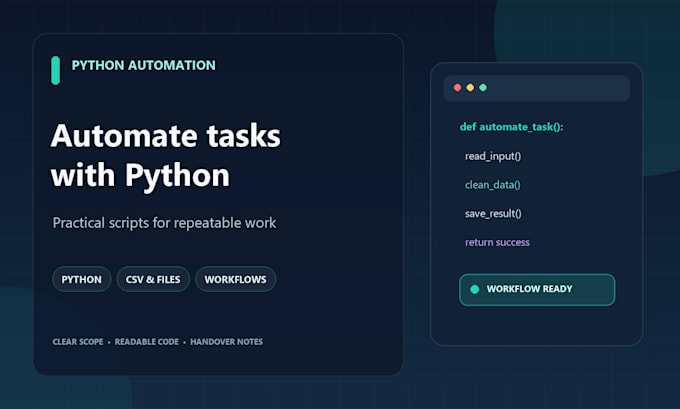
Task: Click the WORKFLOWS tag pill
Action: (x=235, y=279)
